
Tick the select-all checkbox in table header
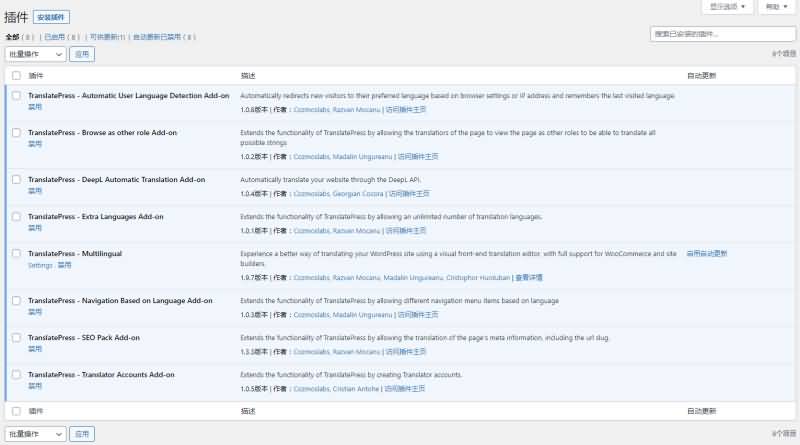click(x=16, y=76)
